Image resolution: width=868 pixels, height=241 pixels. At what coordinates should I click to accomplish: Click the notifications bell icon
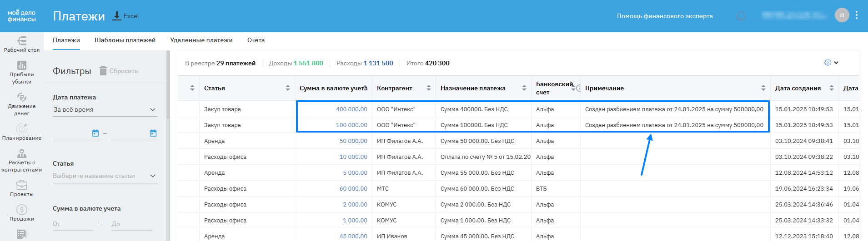[741, 16]
